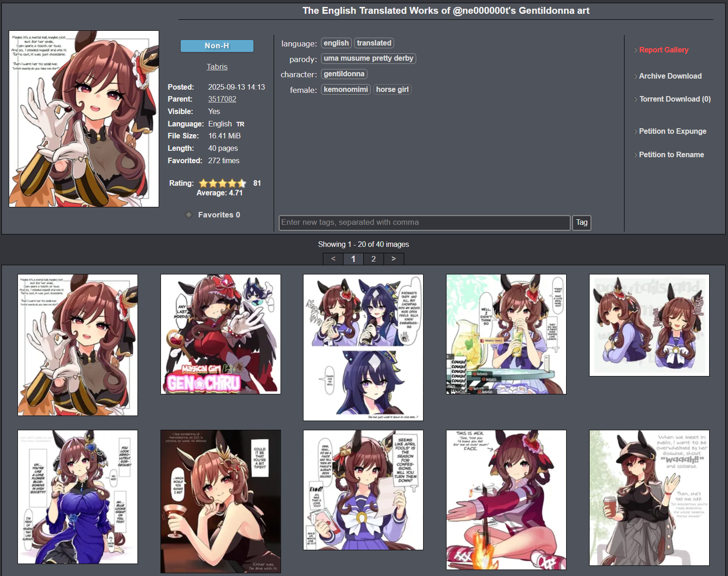Screen dimensions: 728x576
Task: Switch to page 2 in pagination
Action: pyautogui.click(x=373, y=259)
